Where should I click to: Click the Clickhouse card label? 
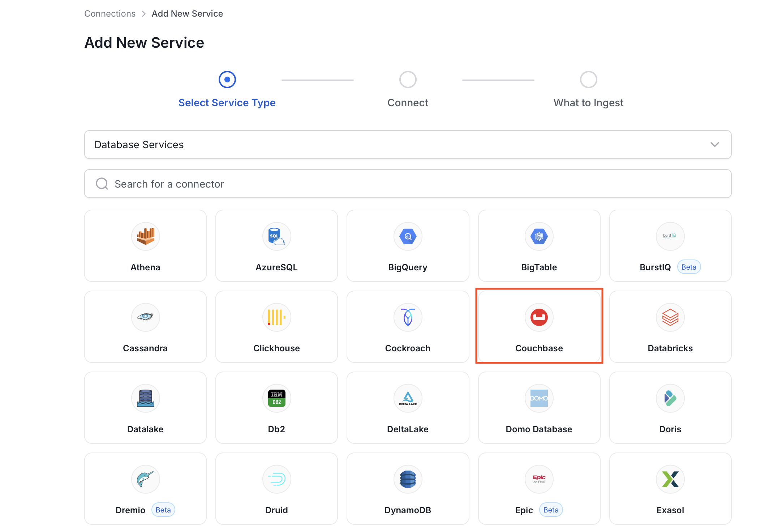(276, 348)
